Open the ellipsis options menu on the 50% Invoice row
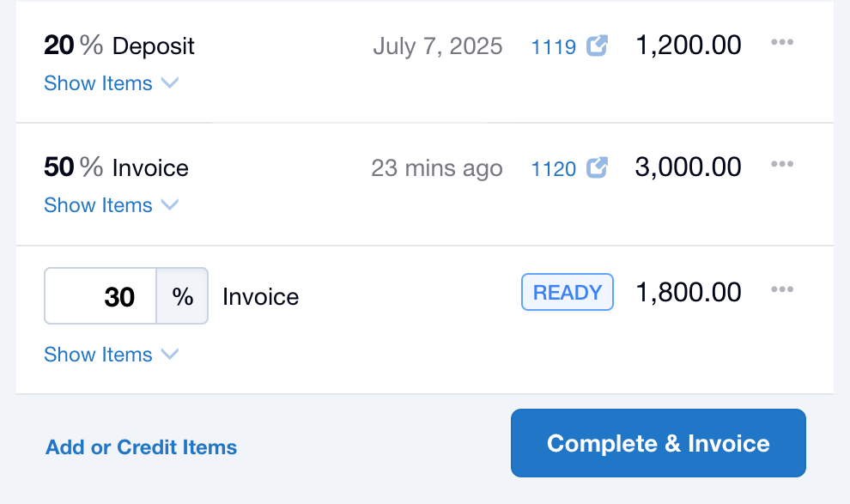The height and width of the screenshot is (504, 850). pyautogui.click(x=782, y=164)
